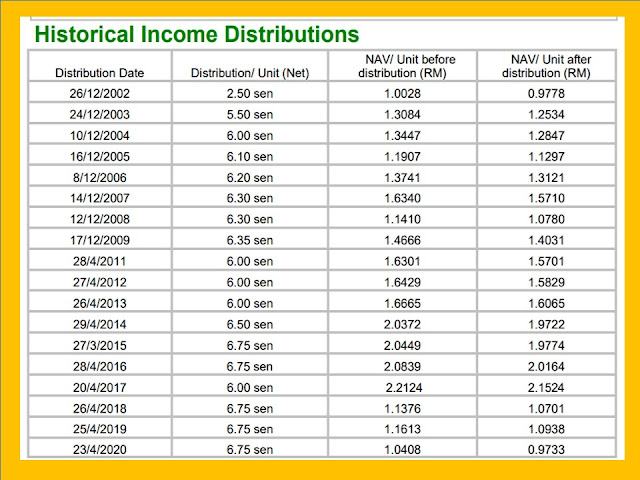Click NAV after value 1.5829

click(x=547, y=282)
